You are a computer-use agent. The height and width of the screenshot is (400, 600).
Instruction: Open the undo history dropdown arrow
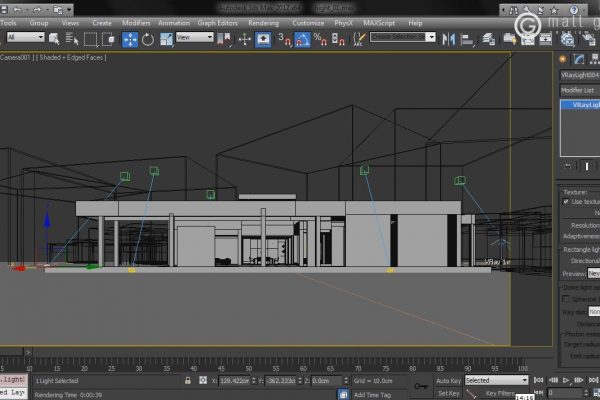tap(27, 10)
